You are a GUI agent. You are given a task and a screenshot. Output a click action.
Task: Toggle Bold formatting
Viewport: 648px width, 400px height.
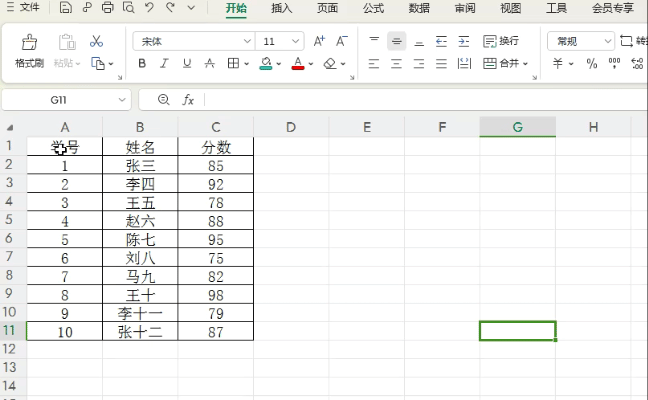pos(142,63)
